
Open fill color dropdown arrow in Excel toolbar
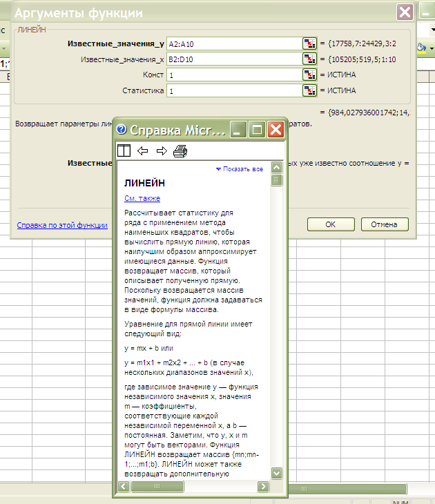pyautogui.click(x=432, y=48)
